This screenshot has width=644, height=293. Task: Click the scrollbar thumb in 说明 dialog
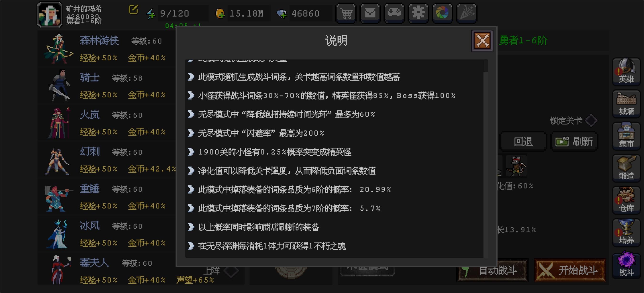486,66
